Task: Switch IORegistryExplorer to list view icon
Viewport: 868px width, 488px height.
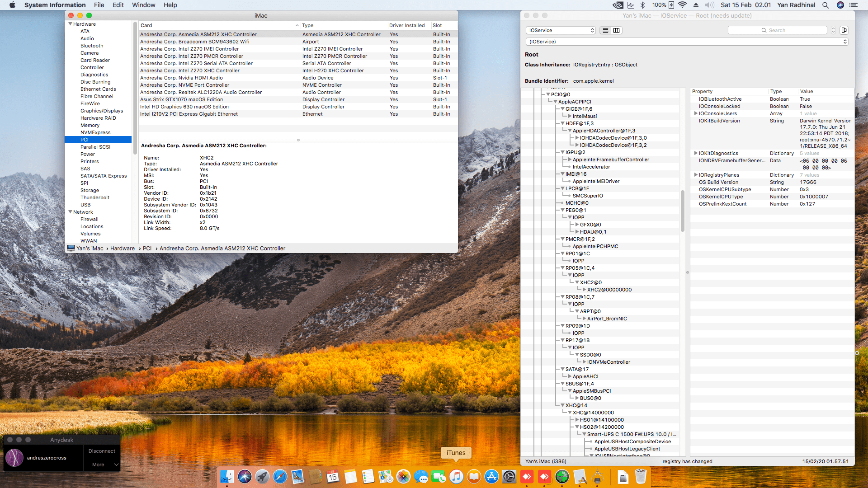Action: point(605,30)
